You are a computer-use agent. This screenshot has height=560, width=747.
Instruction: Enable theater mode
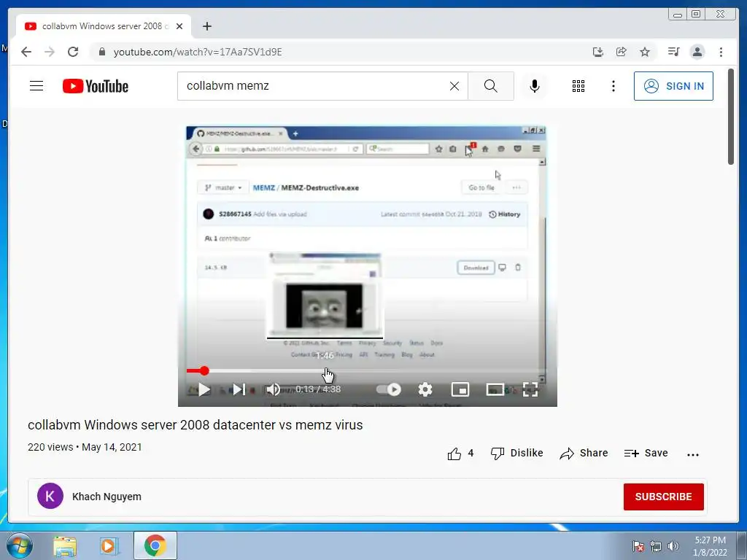[495, 389]
